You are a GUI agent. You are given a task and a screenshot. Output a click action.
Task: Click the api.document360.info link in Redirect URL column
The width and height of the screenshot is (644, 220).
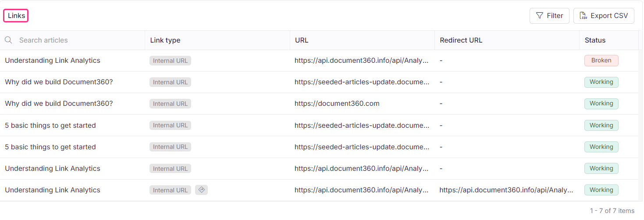click(x=506, y=190)
